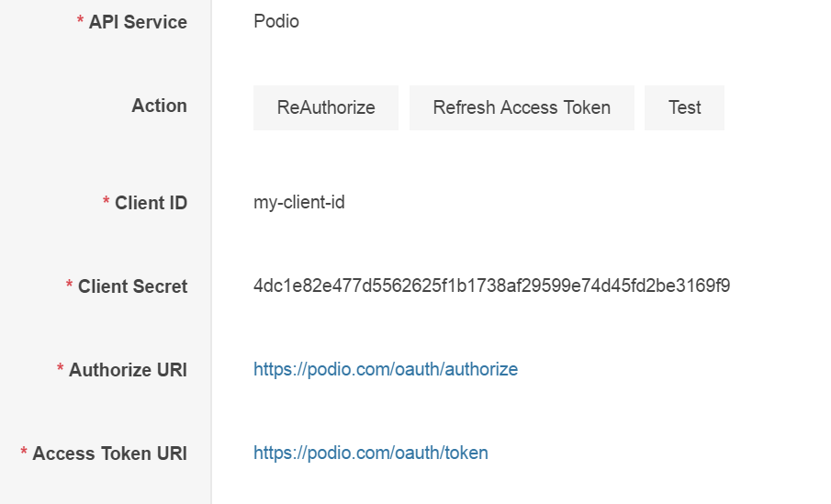Click the red asterisk before API Service
Image resolution: width=831 pixels, height=504 pixels.
pos(81,21)
